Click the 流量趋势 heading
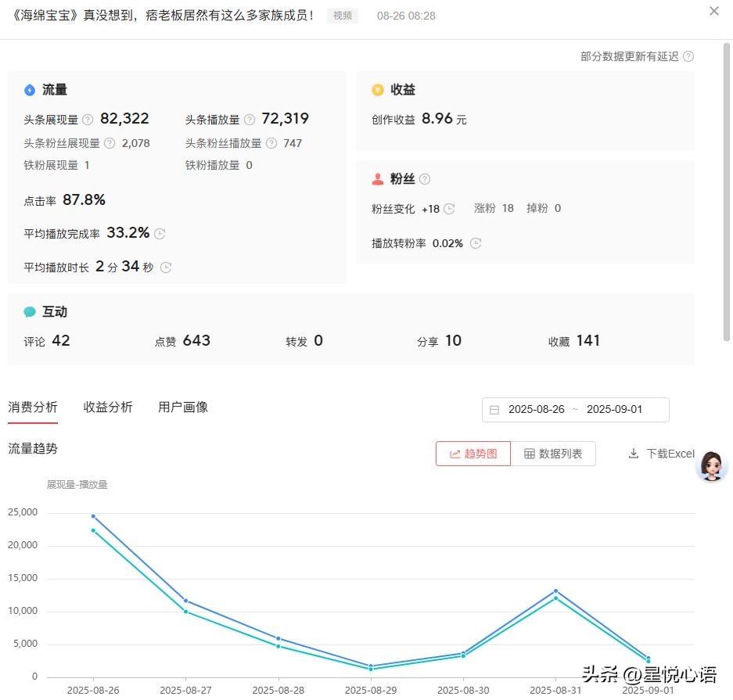This screenshot has width=733, height=700. [x=33, y=449]
